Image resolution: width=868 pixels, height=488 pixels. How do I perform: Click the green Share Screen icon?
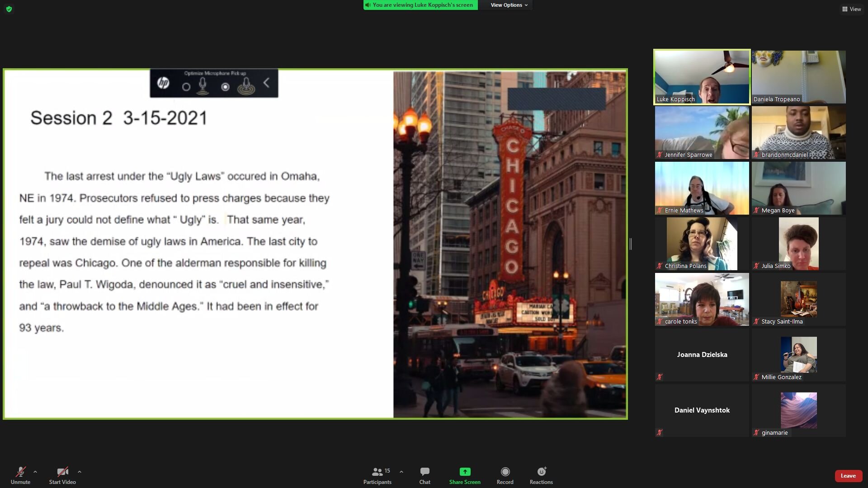coord(465,472)
